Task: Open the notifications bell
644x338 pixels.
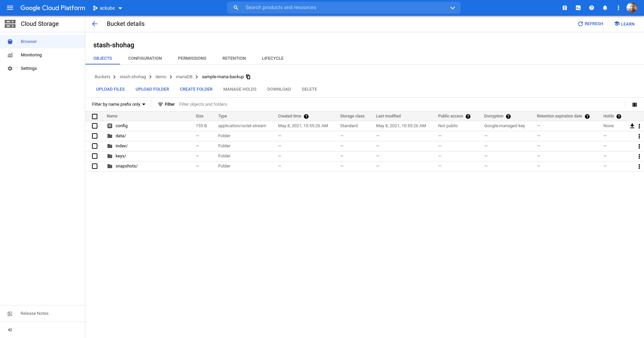Action: point(605,8)
